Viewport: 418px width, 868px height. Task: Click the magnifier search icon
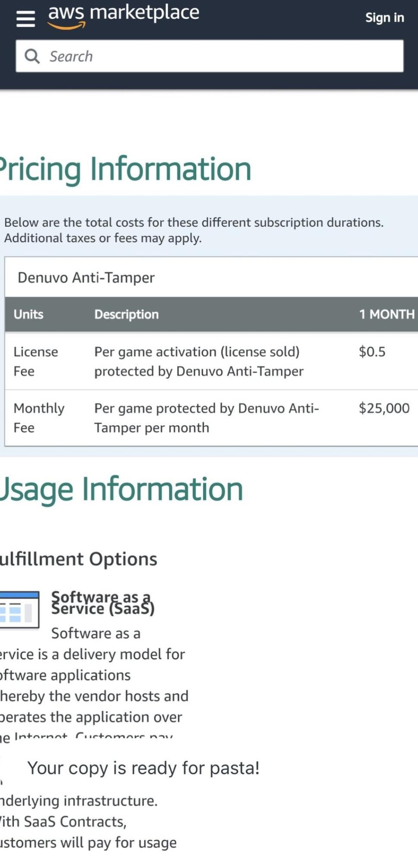pyautogui.click(x=32, y=56)
